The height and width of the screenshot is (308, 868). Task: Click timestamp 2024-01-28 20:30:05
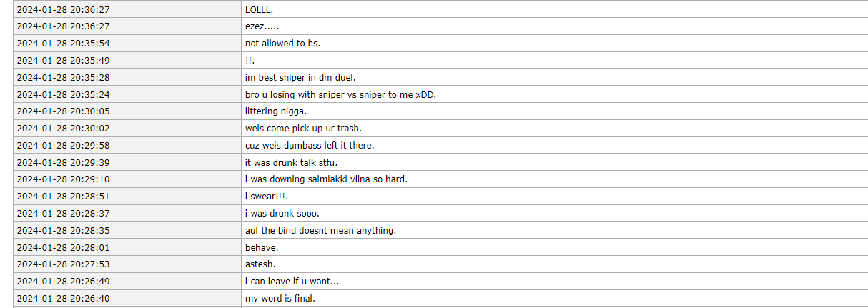tap(64, 111)
